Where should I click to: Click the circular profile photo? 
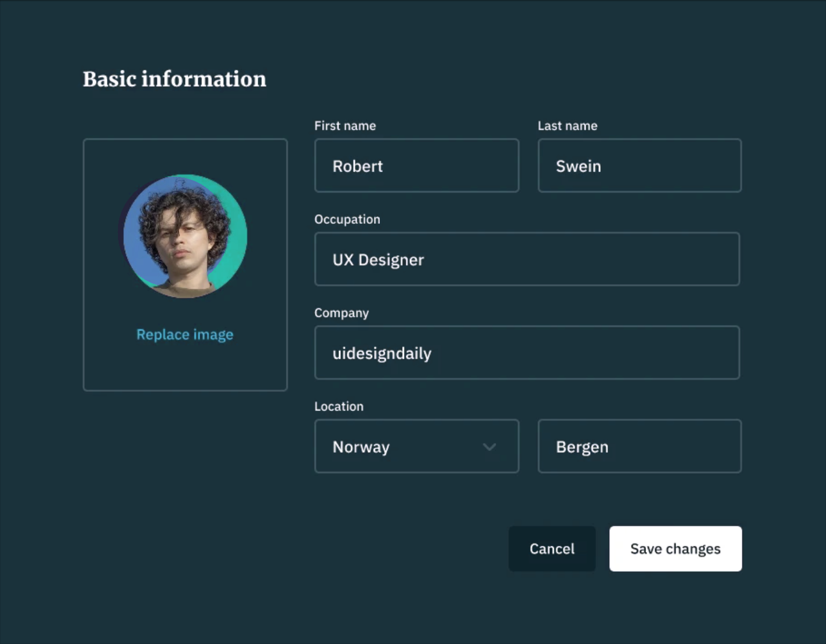point(185,237)
